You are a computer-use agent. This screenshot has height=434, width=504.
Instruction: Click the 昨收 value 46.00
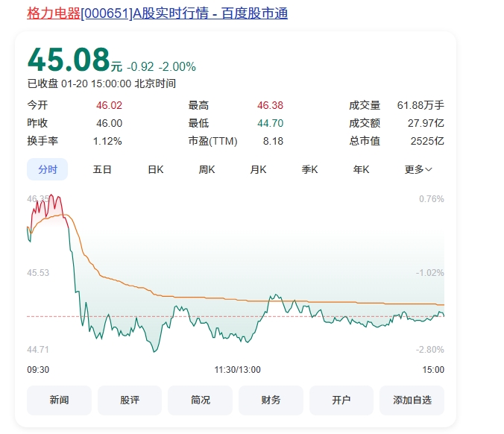(x=110, y=123)
